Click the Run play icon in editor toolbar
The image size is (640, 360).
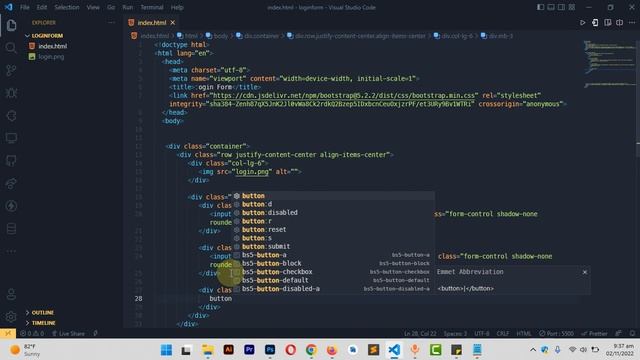(x=583, y=23)
